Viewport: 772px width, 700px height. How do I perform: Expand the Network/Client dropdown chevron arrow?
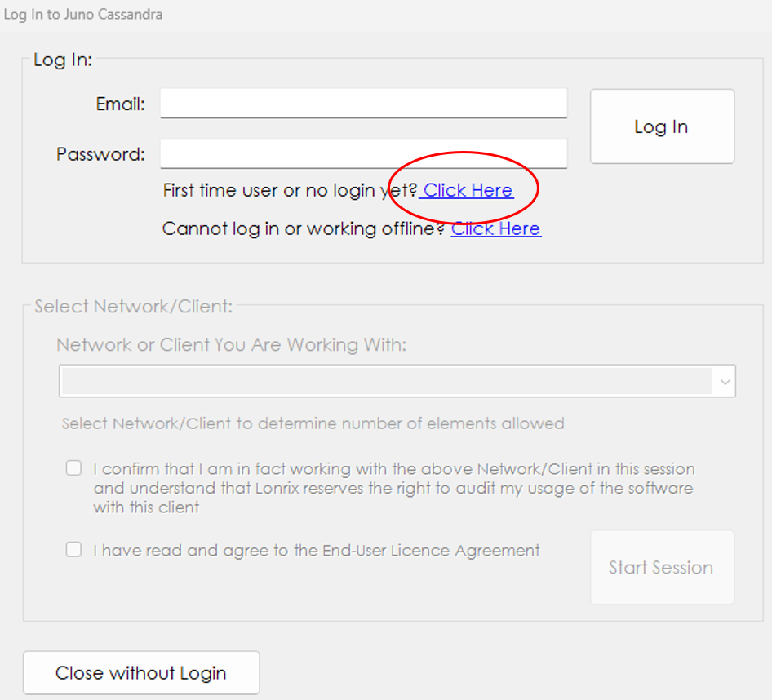tap(725, 382)
